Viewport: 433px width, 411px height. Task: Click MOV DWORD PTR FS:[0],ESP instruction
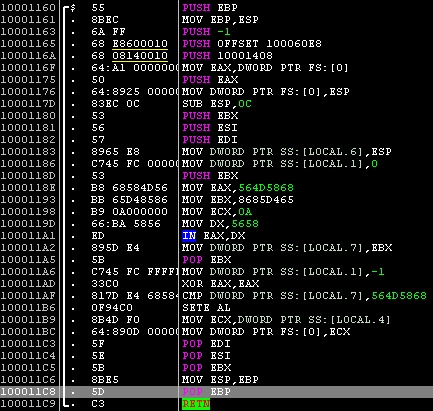(266, 92)
